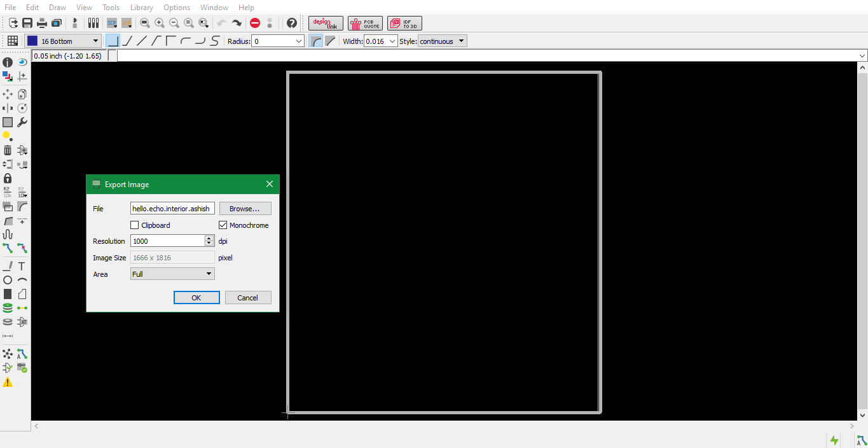
Task: Open the 16 Bottom layer dropdown
Action: pyautogui.click(x=62, y=41)
